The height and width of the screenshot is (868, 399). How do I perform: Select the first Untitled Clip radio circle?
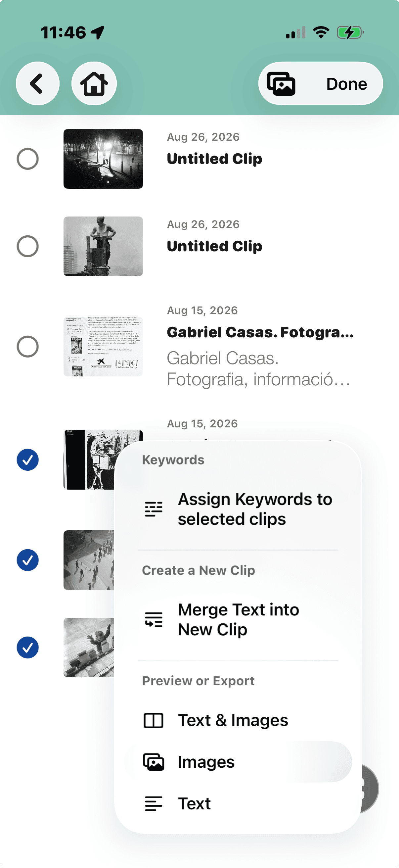click(x=27, y=159)
